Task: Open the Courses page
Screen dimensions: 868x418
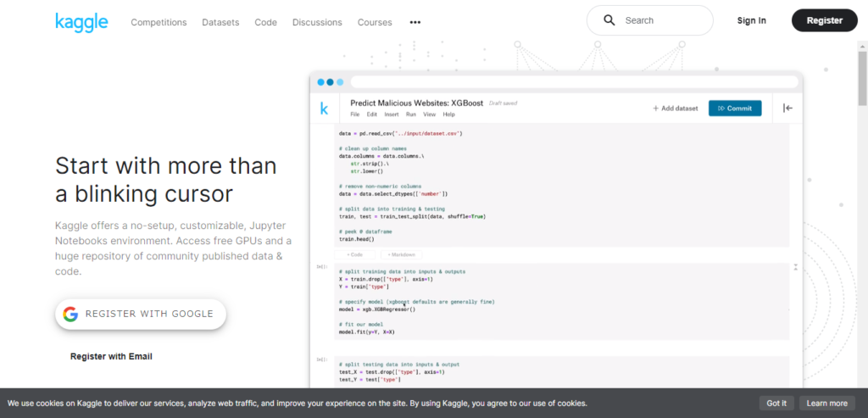Action: click(x=375, y=23)
